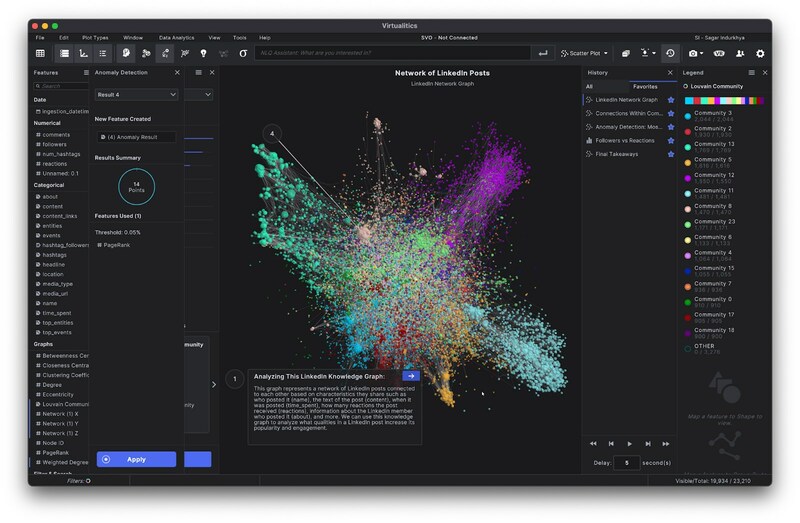
Task: Switch to the All tab in History
Action: click(589, 87)
